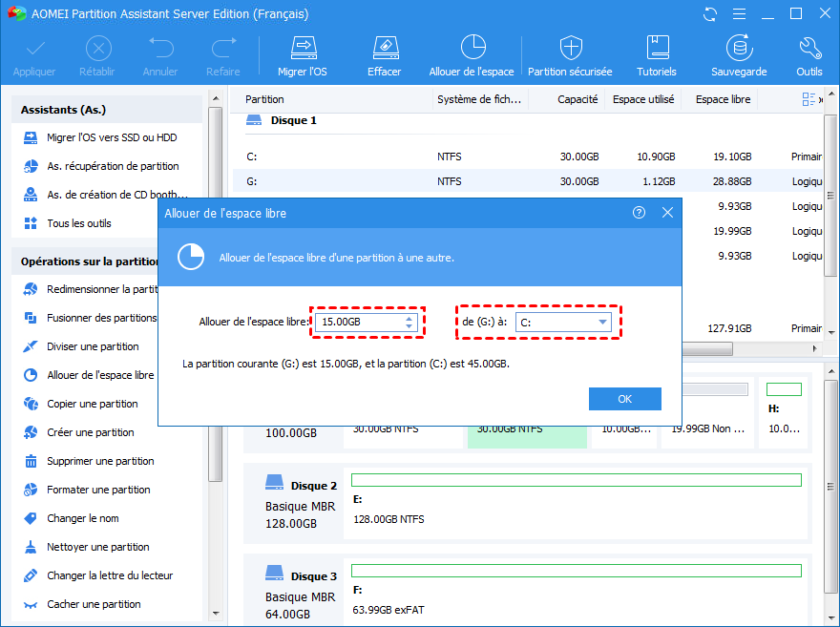Choose Redimensionner la partition in sidebar

pos(91,289)
